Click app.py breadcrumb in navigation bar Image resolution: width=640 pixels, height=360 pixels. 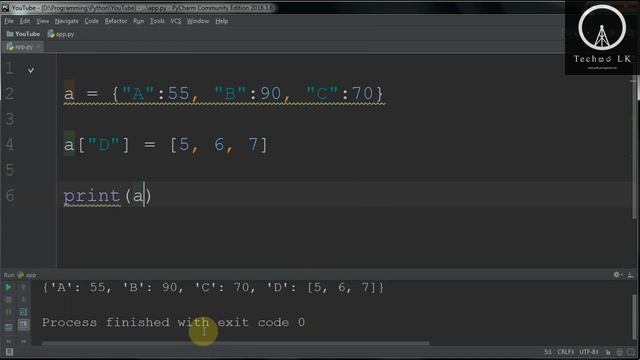point(61,34)
